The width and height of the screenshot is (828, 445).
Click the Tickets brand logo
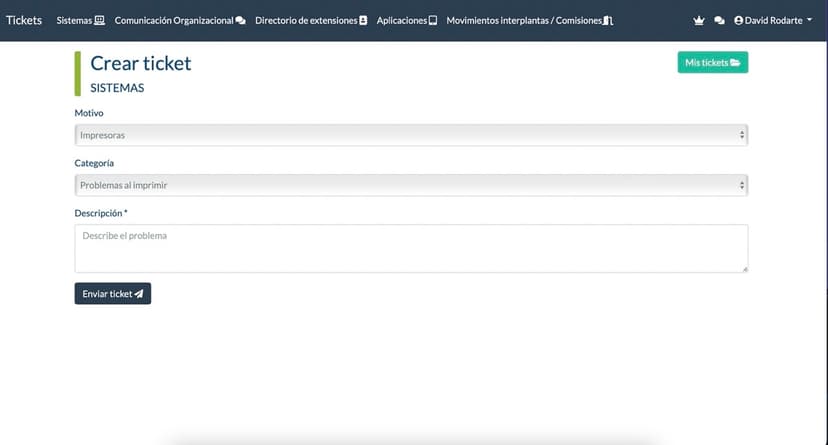(24, 20)
